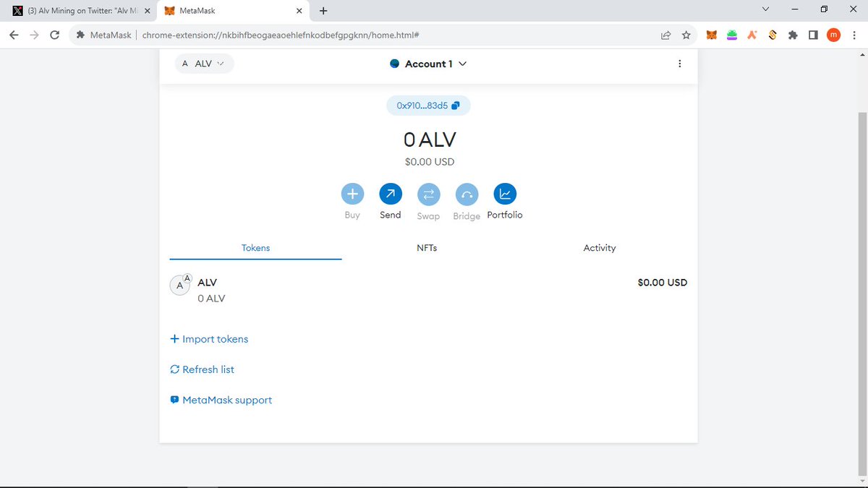Click the Send arrow icon

point(391,194)
